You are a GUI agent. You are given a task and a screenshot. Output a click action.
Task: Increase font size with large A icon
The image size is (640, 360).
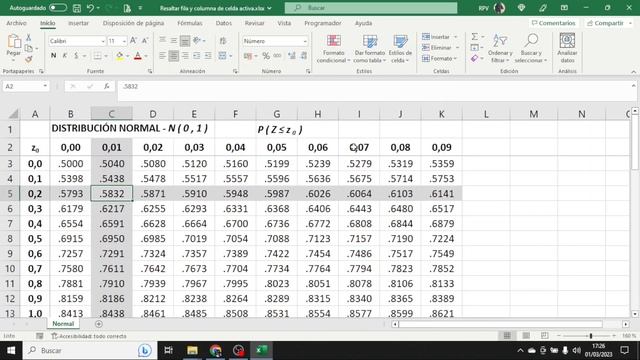pos(133,41)
